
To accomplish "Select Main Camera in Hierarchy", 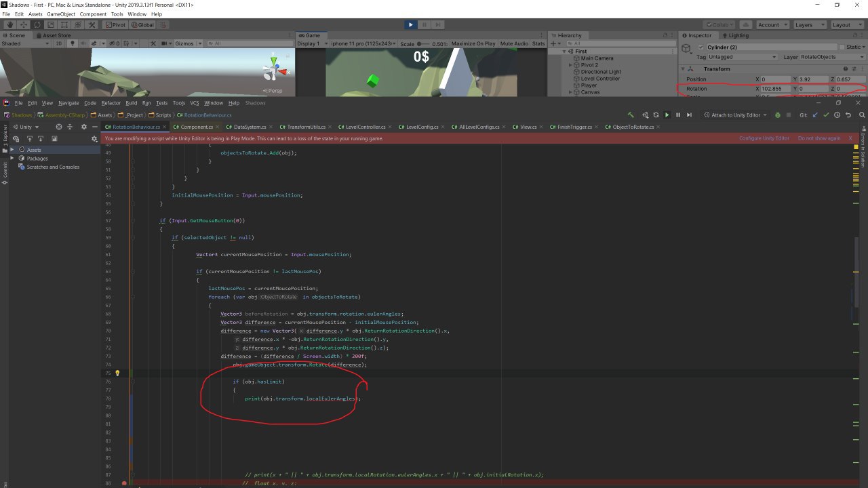I will point(597,58).
